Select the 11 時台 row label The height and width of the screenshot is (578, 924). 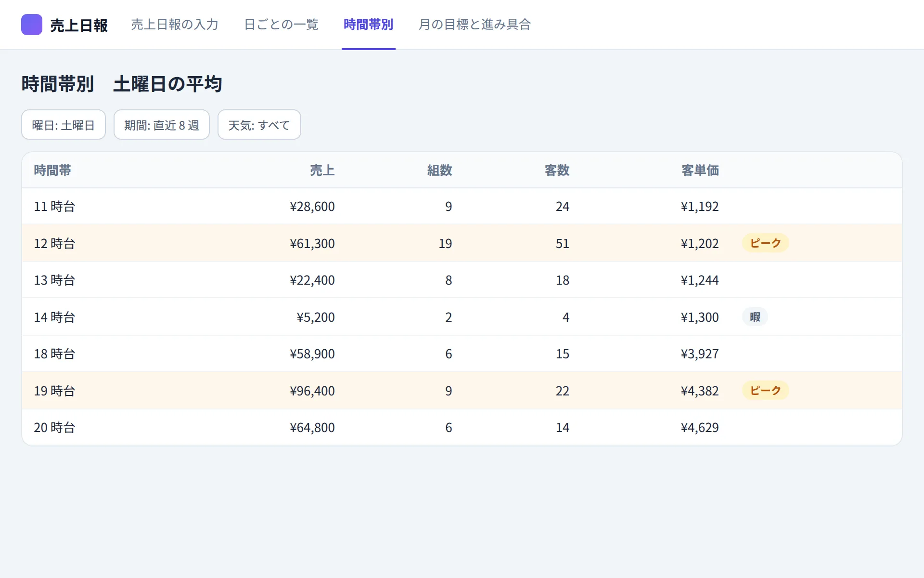click(x=54, y=207)
